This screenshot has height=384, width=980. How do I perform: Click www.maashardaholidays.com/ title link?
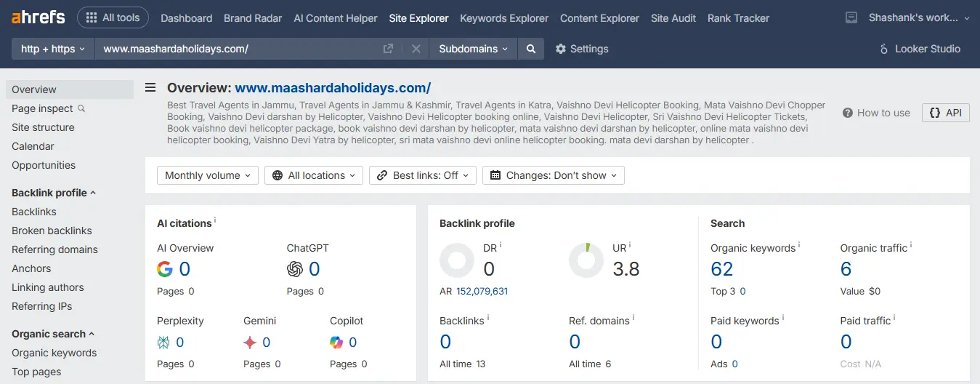point(333,88)
